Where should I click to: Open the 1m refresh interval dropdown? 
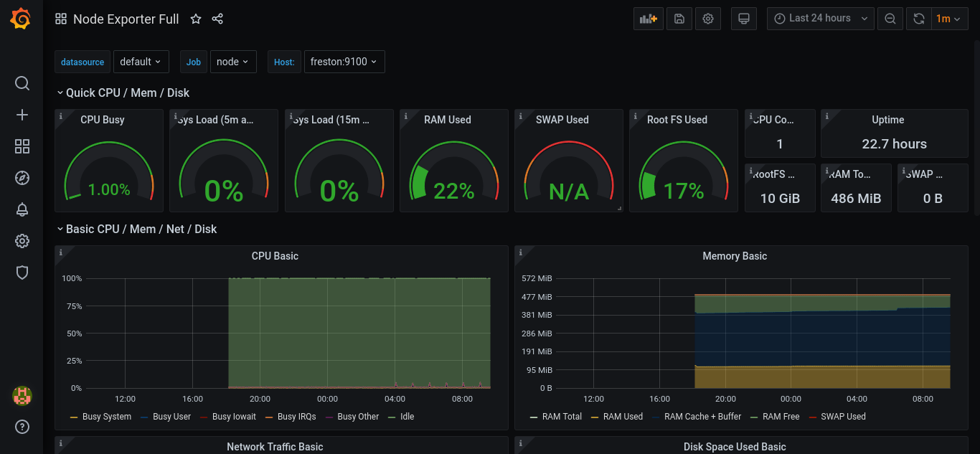pyautogui.click(x=949, y=19)
